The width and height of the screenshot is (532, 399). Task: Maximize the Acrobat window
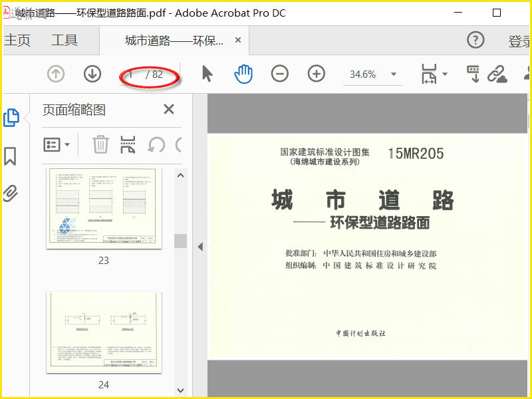click(x=497, y=13)
